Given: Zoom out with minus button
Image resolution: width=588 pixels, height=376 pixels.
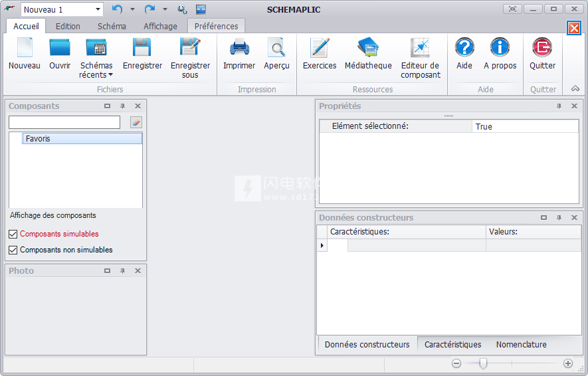Looking at the screenshot, I should 456,363.
